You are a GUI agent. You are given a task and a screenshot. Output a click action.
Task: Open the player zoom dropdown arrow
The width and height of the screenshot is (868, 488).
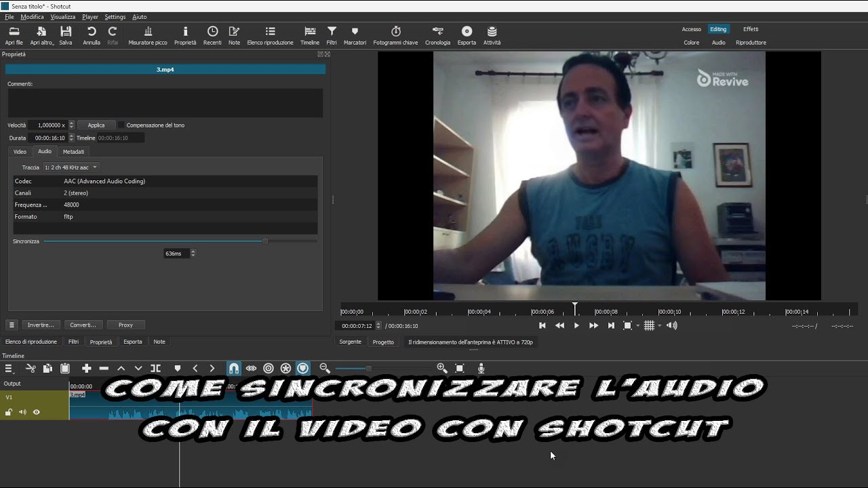[x=637, y=325]
